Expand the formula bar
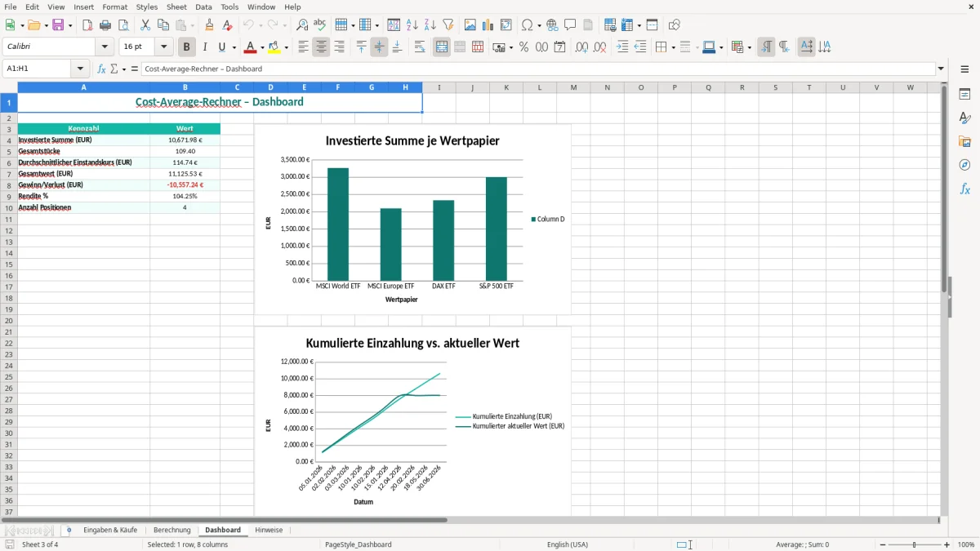The image size is (980, 551). point(941,69)
